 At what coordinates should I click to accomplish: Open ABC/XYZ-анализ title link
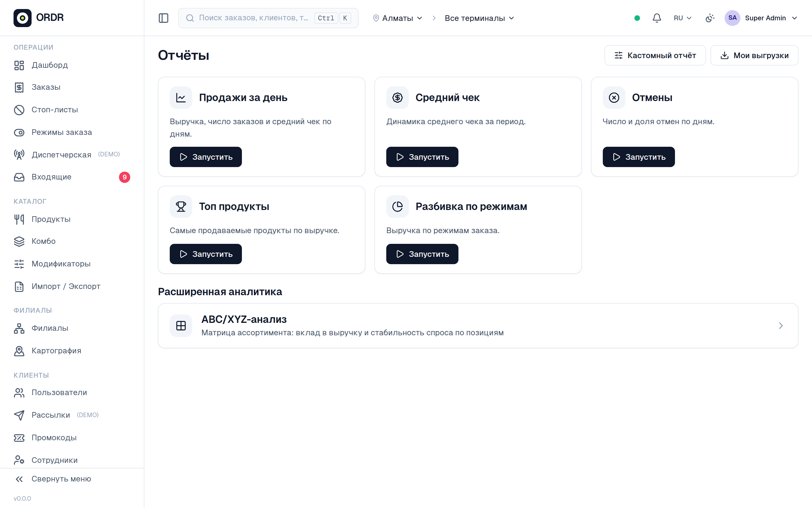(x=244, y=319)
